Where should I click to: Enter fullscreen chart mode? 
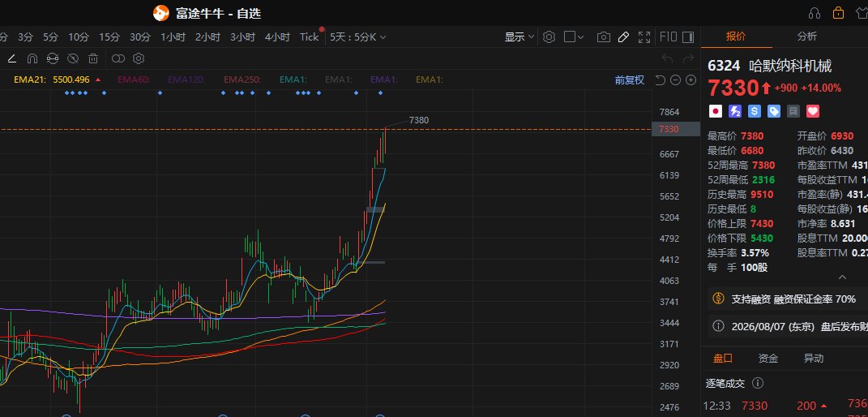(644, 37)
